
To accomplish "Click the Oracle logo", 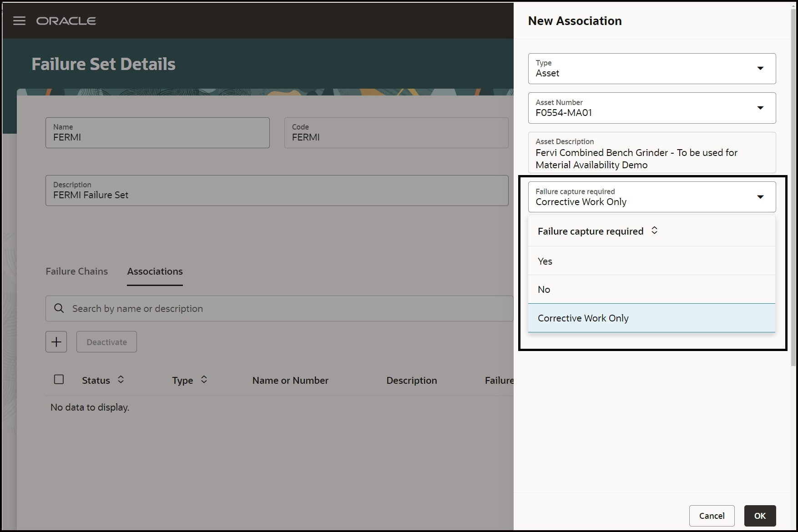I will (x=66, y=21).
